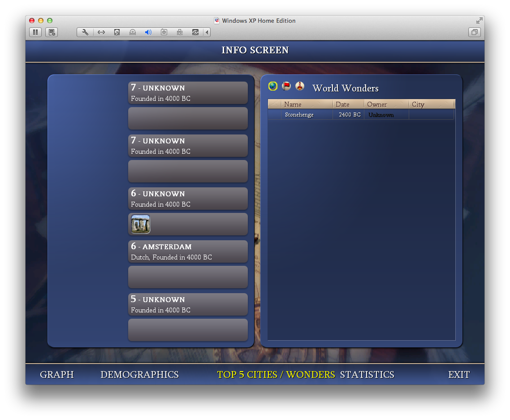
Task: Select the Stonehenge row
Action: click(361, 114)
